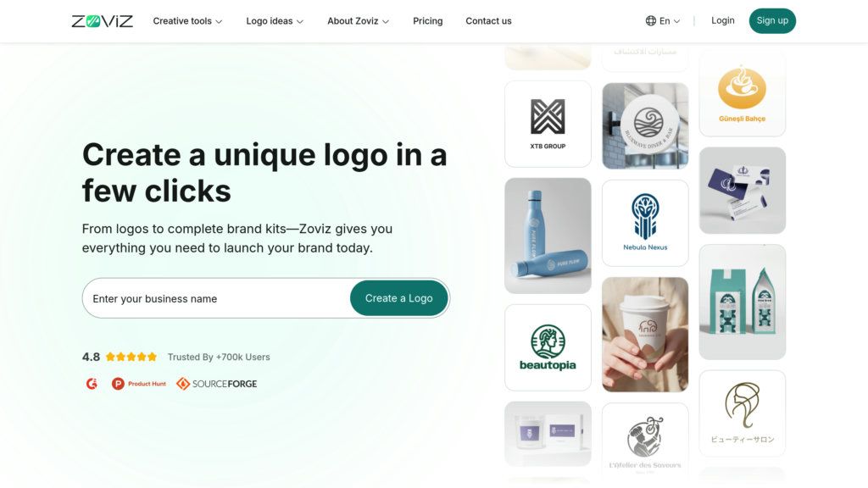Image resolution: width=868 pixels, height=488 pixels.
Task: Select the Nebula Nexus logo card
Action: click(x=645, y=223)
